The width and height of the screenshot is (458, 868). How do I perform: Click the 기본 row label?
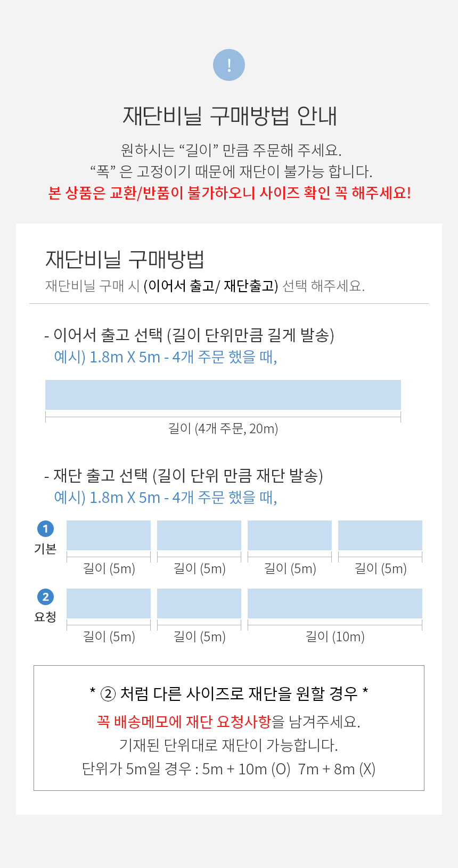pyautogui.click(x=45, y=549)
